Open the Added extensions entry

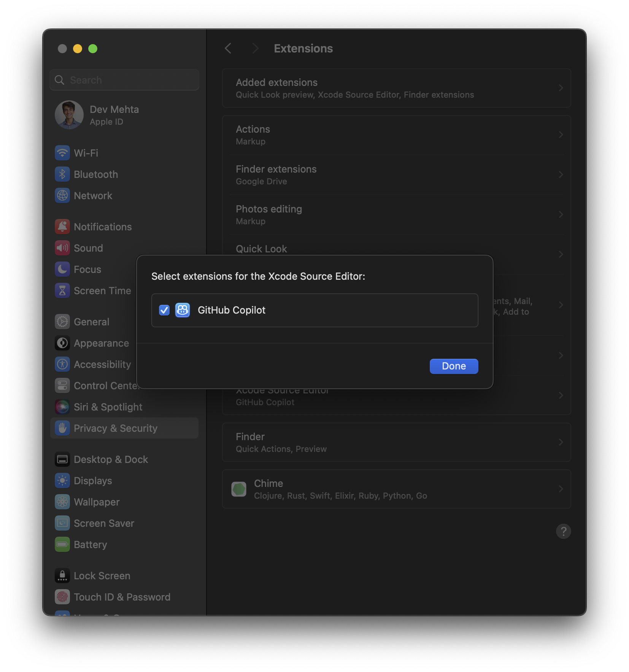pyautogui.click(x=396, y=88)
